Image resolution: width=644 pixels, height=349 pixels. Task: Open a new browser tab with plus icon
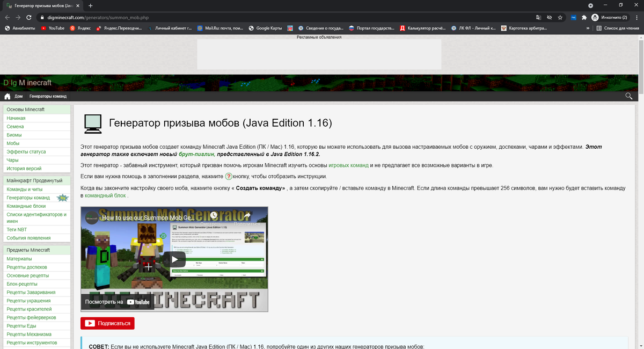point(90,5)
